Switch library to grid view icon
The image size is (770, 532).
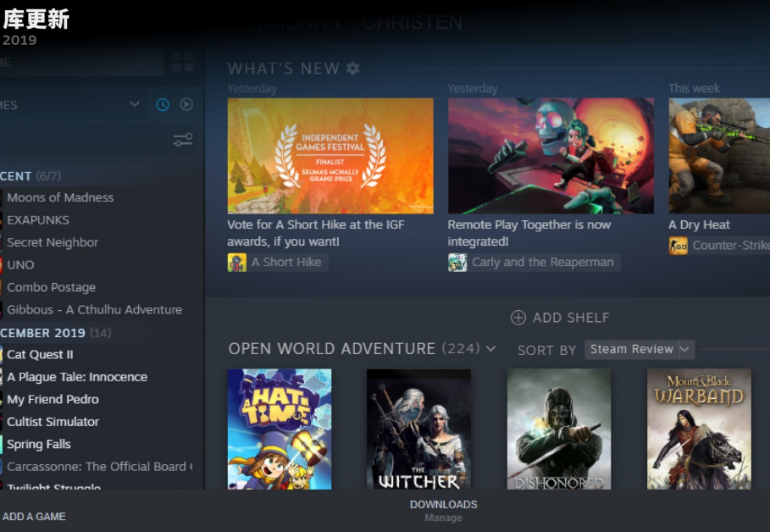click(x=183, y=62)
